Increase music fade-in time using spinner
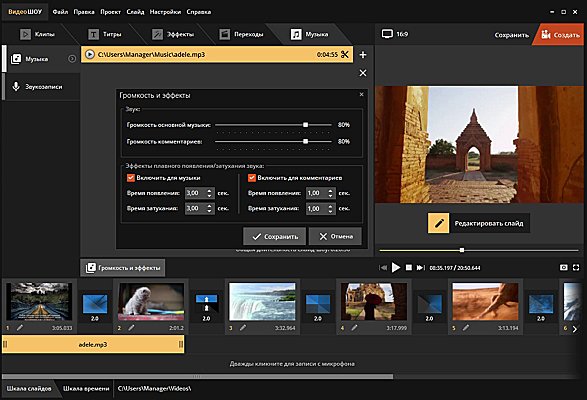Screen dimensions: 587x400 (209, 191)
